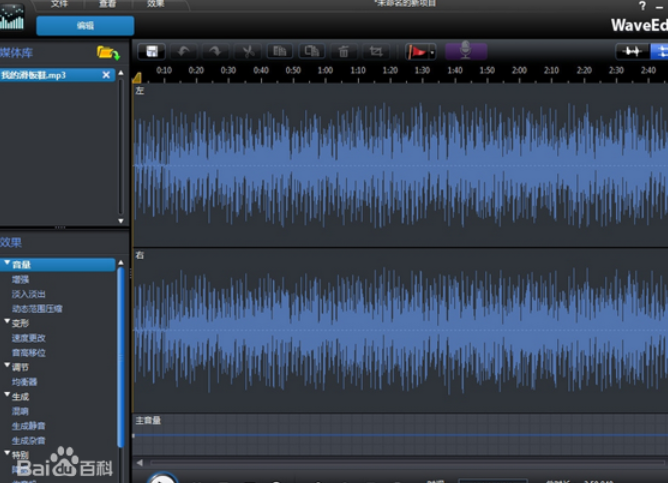Click the 2:00 mark on the time ruler
This screenshot has width=668, height=483.
click(519, 71)
